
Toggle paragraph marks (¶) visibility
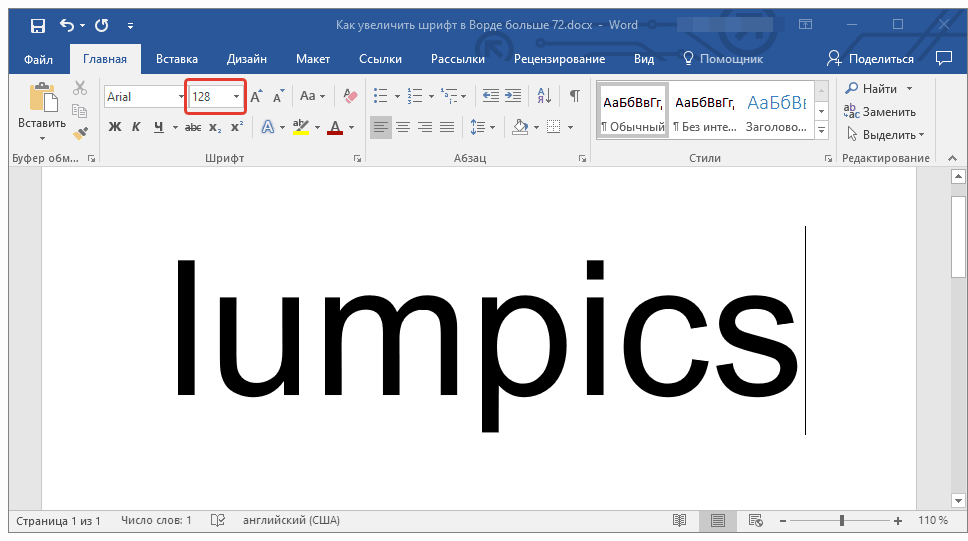click(574, 96)
